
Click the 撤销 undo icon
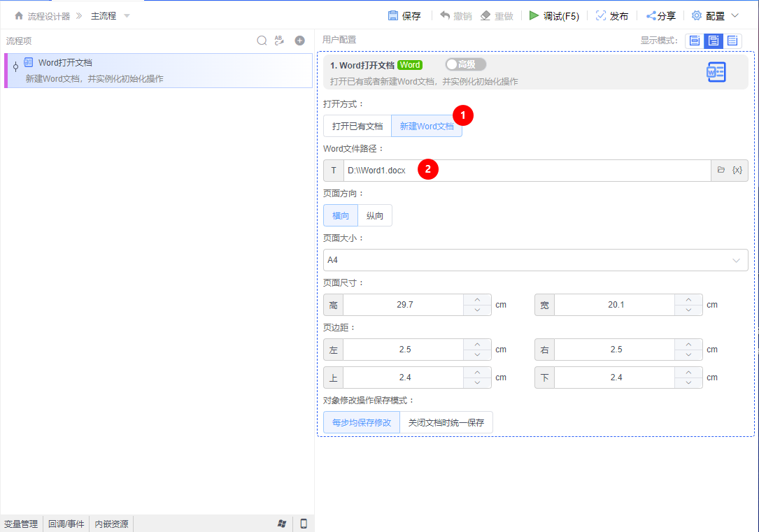(444, 15)
